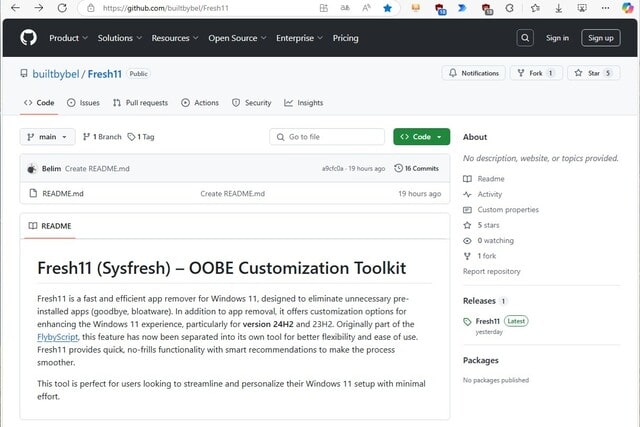Open the green Code dropdown button

point(421,137)
